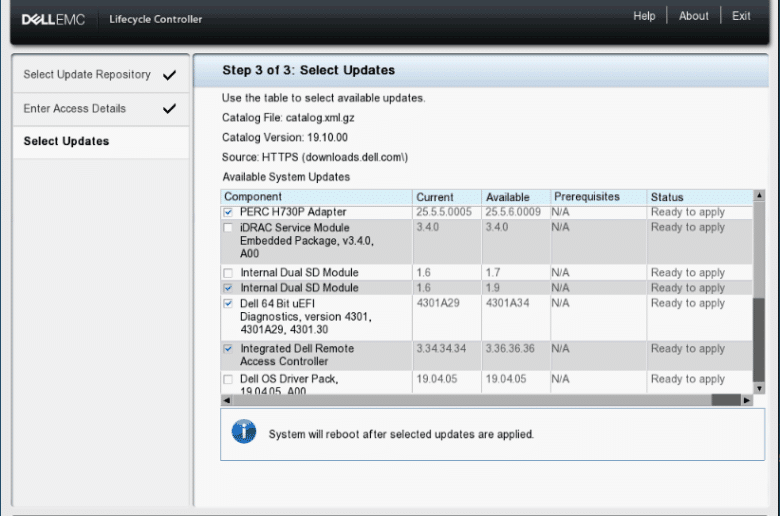Click available version 4301A34
780x516 pixels.
[507, 303]
